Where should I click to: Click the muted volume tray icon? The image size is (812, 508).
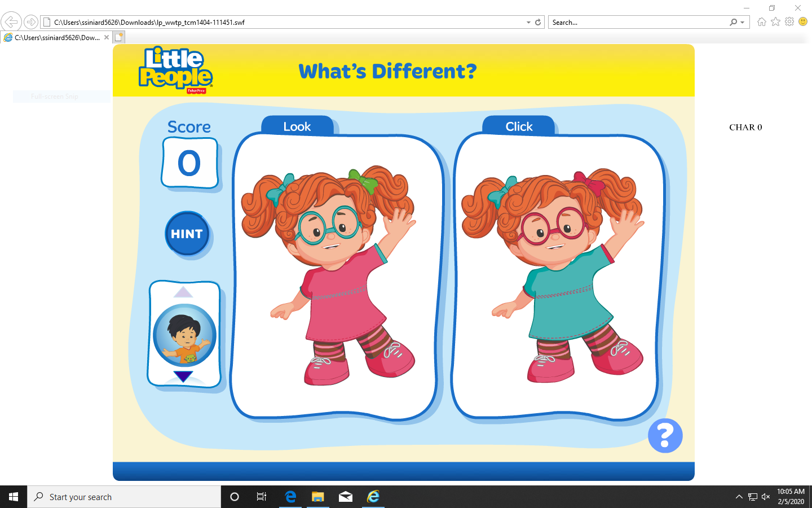(x=766, y=497)
